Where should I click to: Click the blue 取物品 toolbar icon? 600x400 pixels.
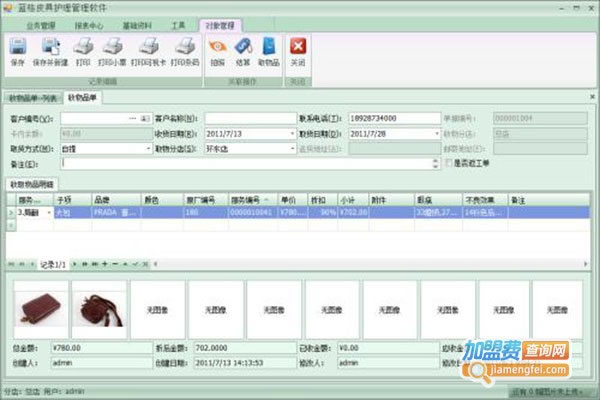coord(269,47)
